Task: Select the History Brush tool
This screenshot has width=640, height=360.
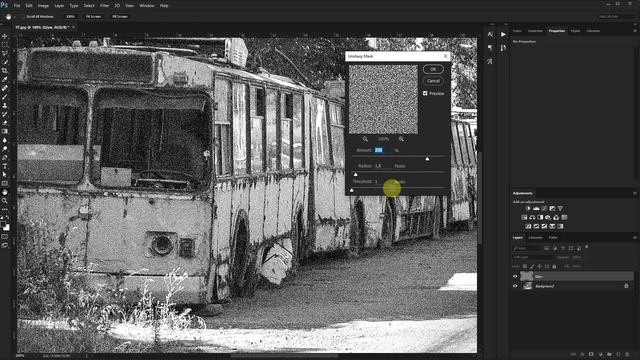Action: [x=5, y=114]
